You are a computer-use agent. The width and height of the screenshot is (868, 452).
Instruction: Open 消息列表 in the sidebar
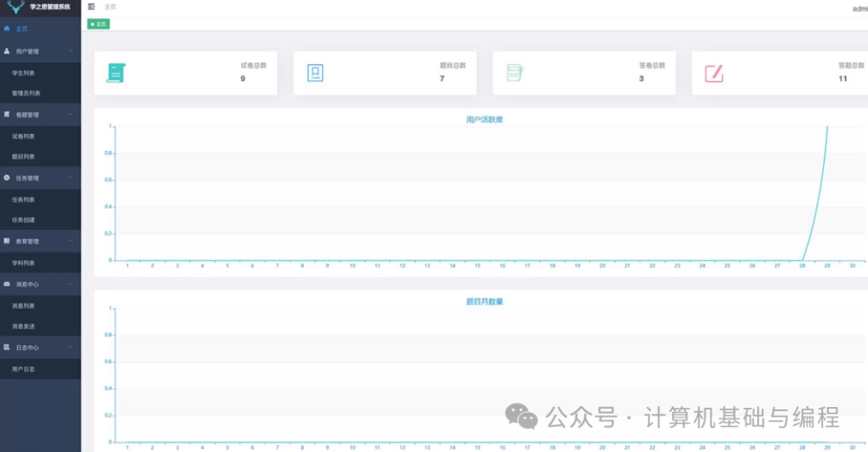(23, 306)
